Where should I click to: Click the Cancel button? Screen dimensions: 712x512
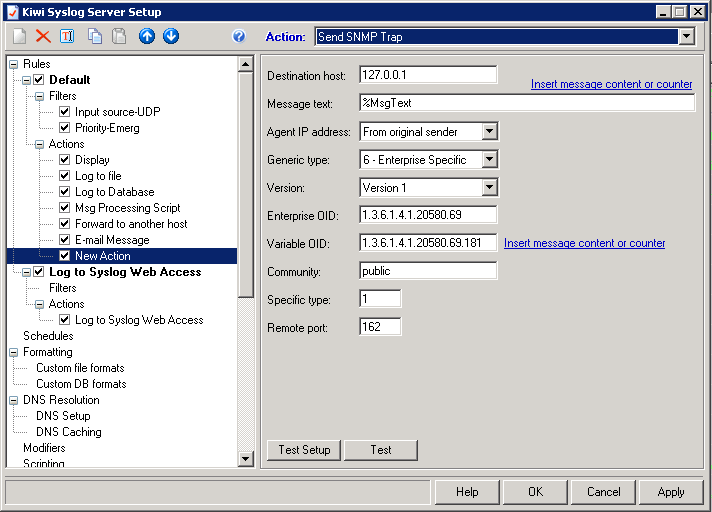coord(603,492)
